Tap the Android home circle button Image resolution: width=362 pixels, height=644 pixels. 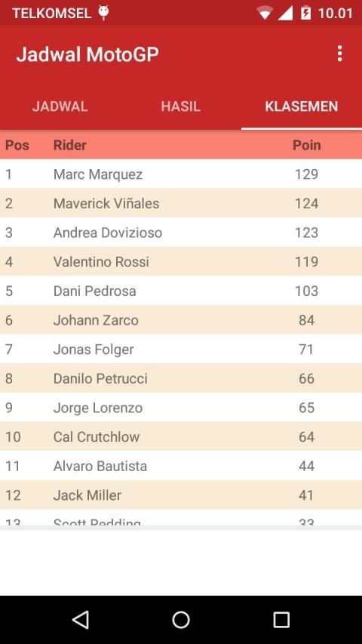coord(181,619)
